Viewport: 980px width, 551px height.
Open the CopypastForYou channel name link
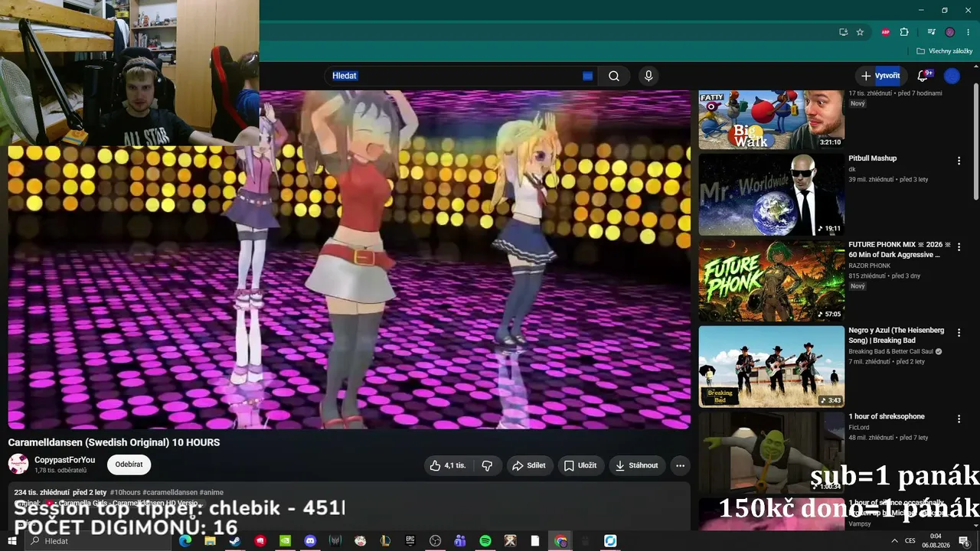tap(65, 460)
